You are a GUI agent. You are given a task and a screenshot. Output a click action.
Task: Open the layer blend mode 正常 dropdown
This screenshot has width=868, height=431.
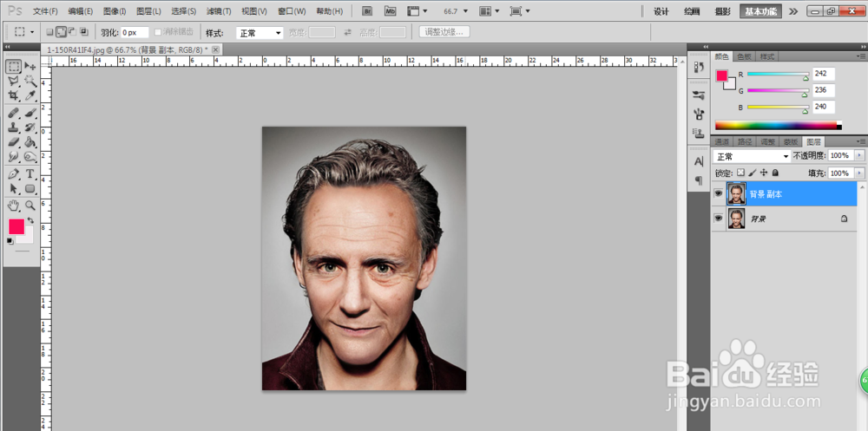[x=752, y=157]
